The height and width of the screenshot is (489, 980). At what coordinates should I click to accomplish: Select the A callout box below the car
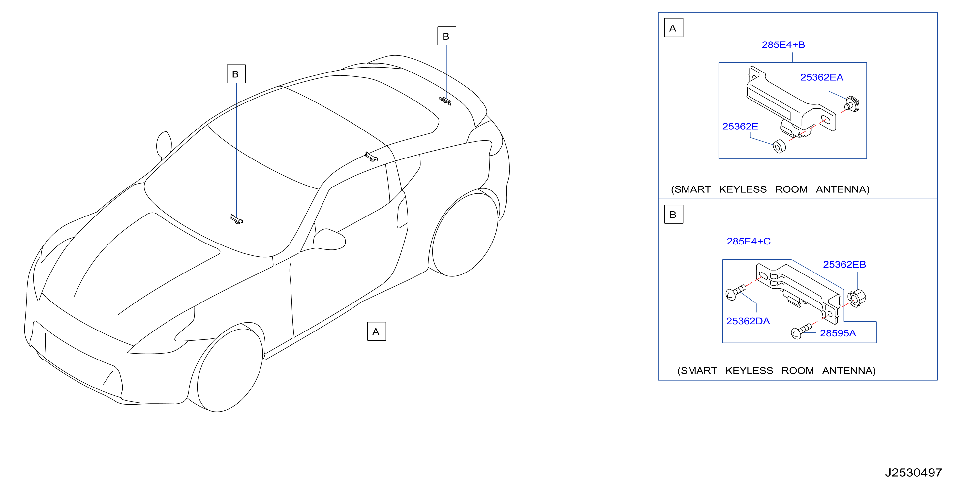coord(376,331)
